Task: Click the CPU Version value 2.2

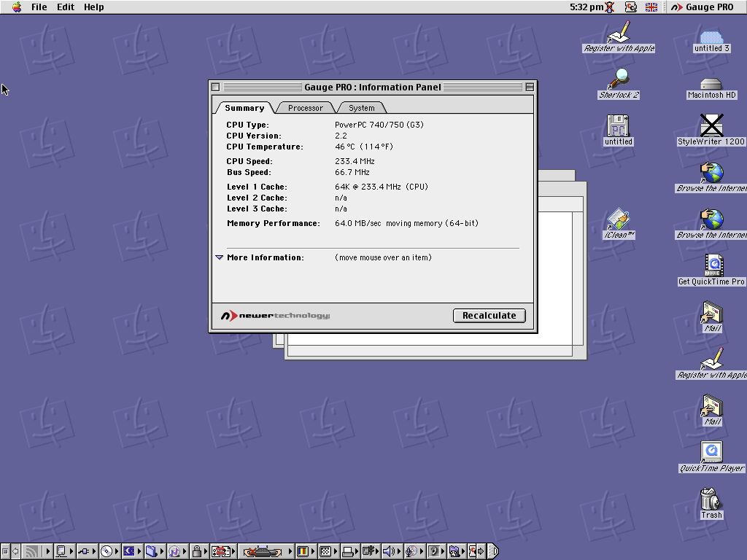Action: [x=341, y=136]
